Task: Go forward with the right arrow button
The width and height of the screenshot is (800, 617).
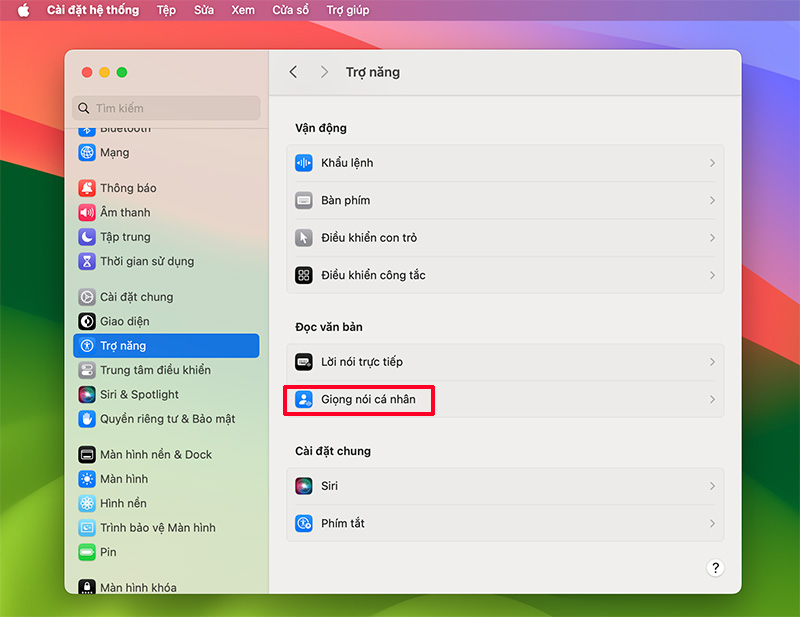Action: tap(324, 72)
